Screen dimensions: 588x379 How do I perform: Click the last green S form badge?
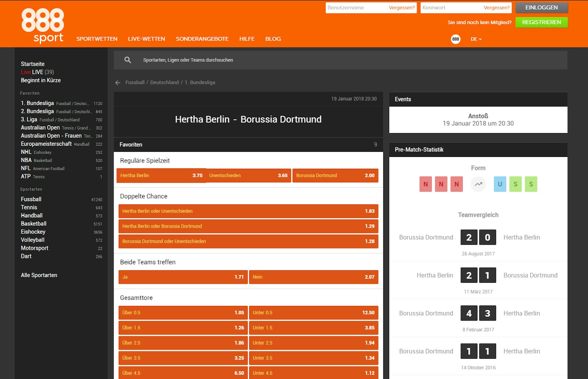[x=531, y=184]
